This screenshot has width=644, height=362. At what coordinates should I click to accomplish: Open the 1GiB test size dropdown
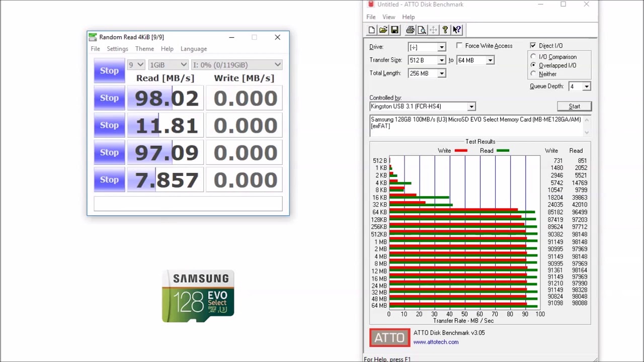pyautogui.click(x=168, y=65)
